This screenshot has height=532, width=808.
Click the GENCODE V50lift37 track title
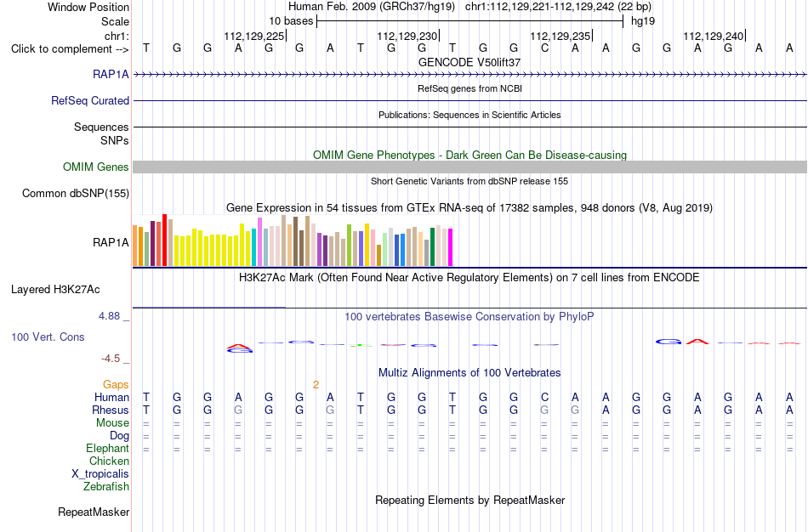tap(469, 62)
